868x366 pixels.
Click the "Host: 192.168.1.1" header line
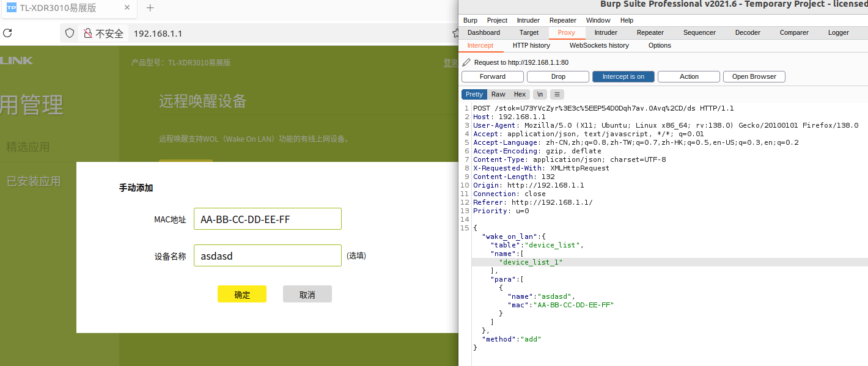click(x=509, y=117)
